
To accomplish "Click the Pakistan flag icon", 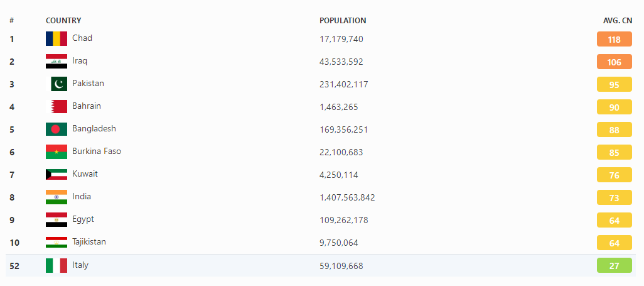I will [59, 84].
